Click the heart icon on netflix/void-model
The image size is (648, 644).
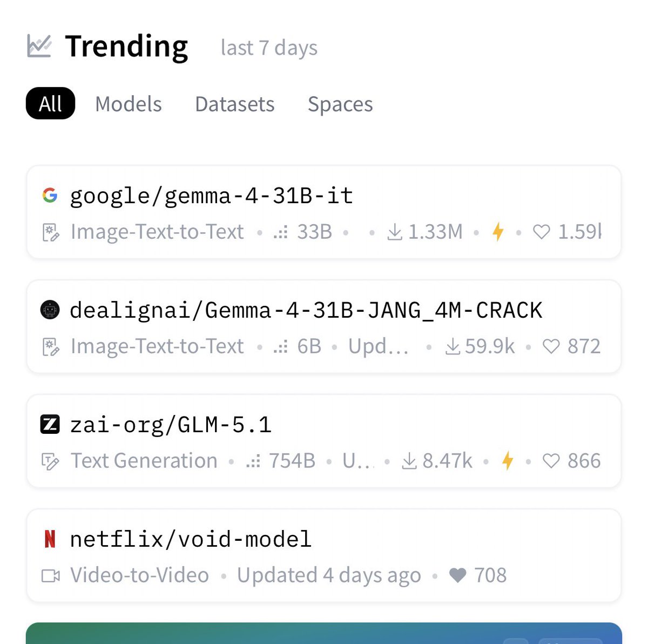[457, 575]
